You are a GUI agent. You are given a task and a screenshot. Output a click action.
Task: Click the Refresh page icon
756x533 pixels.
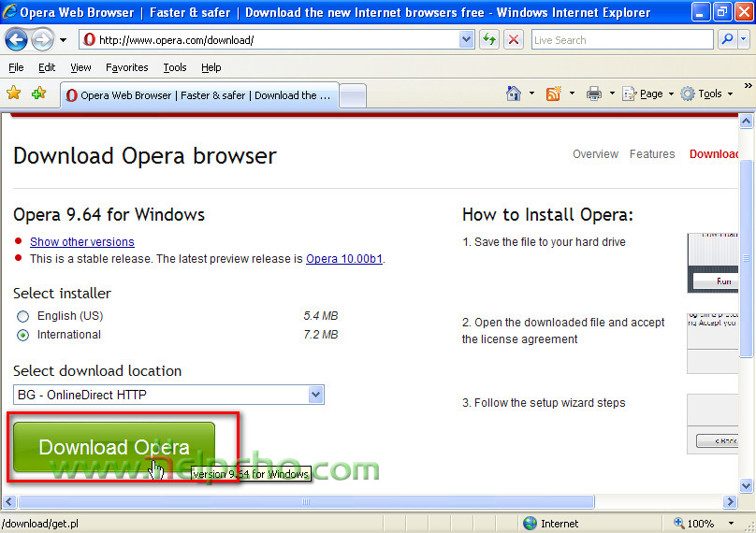tap(489, 39)
